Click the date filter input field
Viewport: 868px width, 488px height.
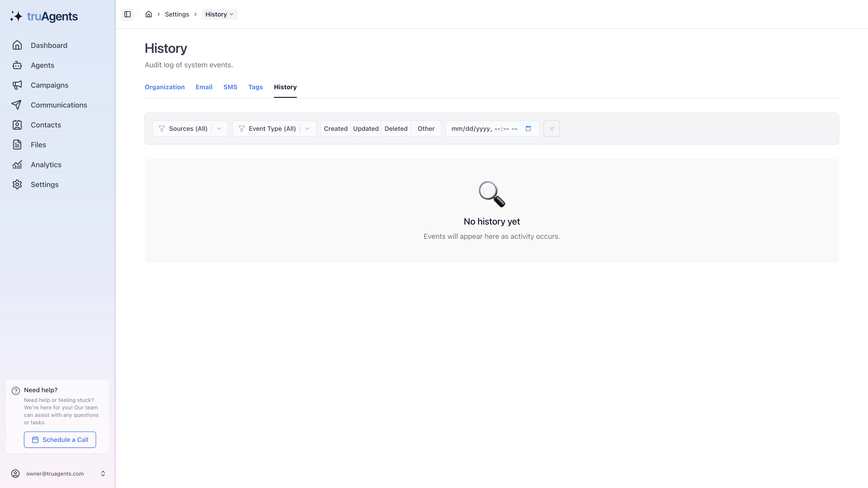tap(485, 128)
